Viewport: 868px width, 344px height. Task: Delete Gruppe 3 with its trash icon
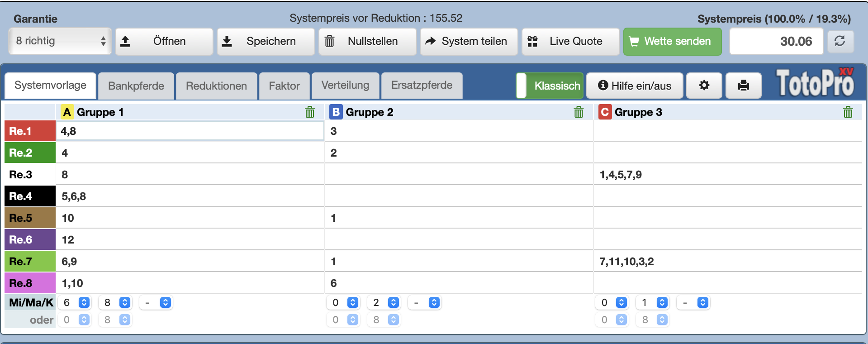(x=848, y=112)
